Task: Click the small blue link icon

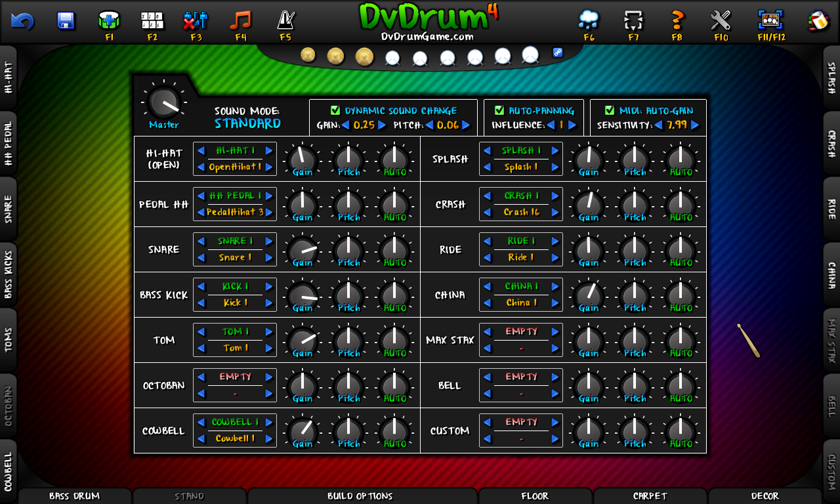Action: click(558, 52)
